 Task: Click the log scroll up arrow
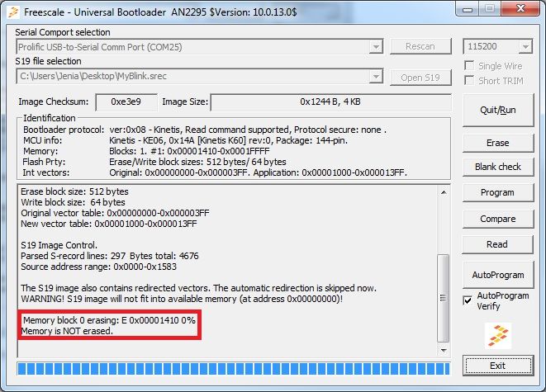point(444,192)
